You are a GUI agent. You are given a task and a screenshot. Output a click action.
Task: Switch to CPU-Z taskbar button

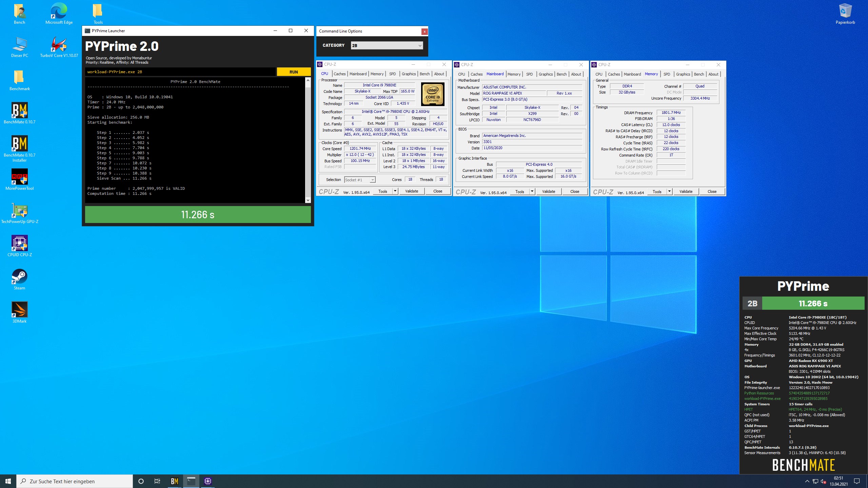[x=208, y=481]
